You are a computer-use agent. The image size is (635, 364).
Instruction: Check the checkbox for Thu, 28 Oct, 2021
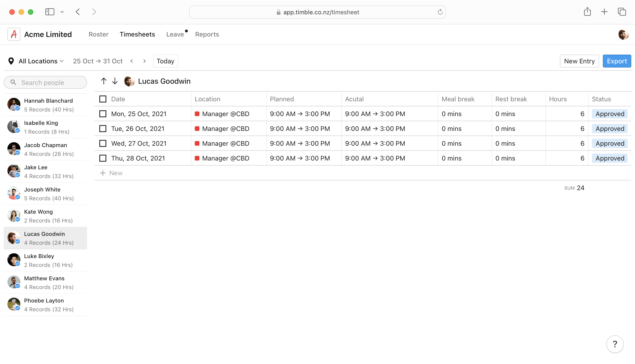coord(103,158)
